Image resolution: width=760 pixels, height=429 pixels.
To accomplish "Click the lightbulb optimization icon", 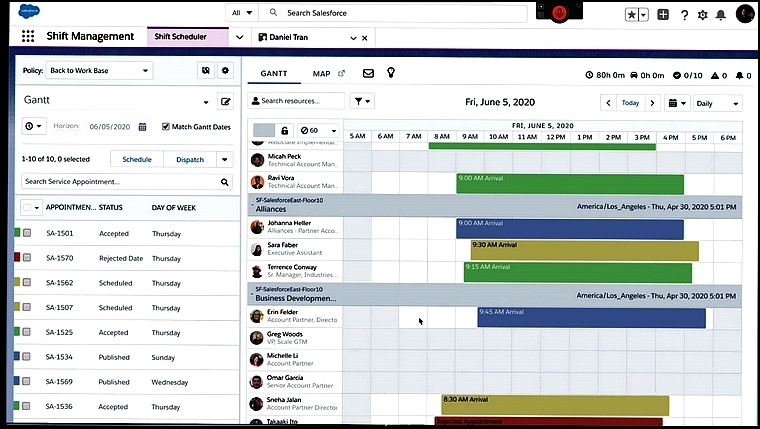I will 391,73.
